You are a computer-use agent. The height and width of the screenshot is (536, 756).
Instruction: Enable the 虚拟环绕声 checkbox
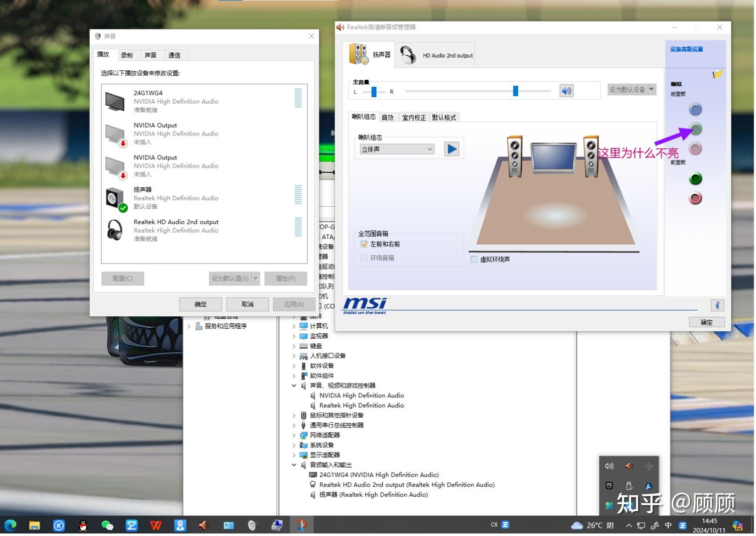click(x=474, y=259)
